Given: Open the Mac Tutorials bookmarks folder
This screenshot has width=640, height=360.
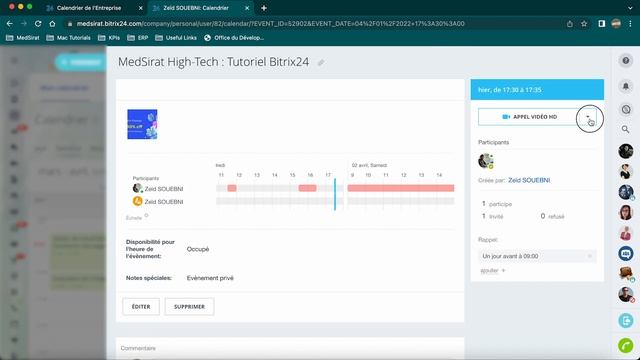Looking at the screenshot, I should click(x=69, y=38).
